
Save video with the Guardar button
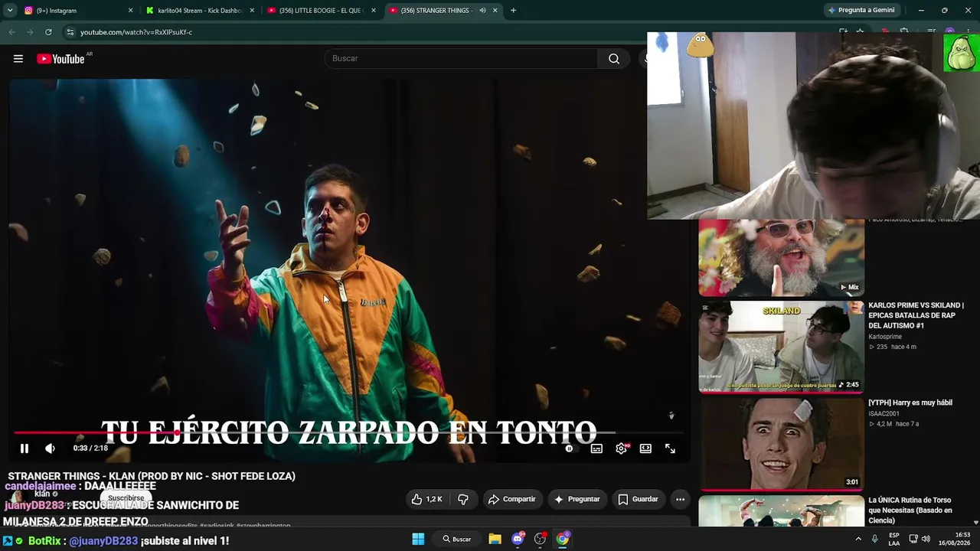coord(639,499)
